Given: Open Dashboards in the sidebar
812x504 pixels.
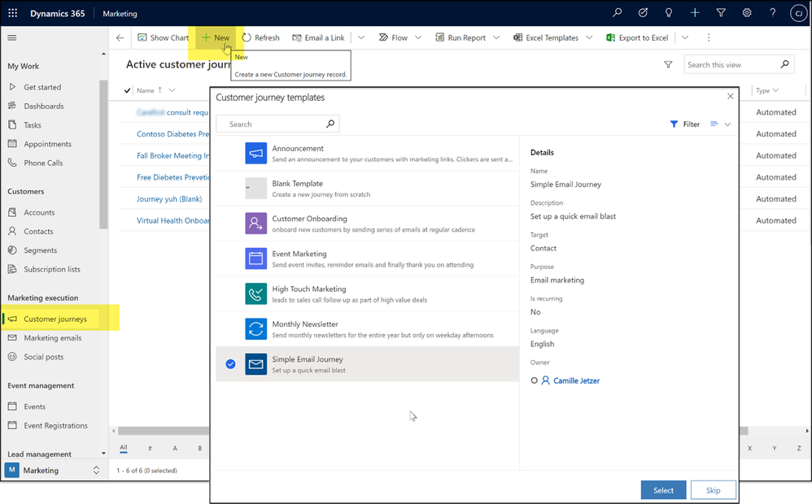Looking at the screenshot, I should click(x=44, y=106).
